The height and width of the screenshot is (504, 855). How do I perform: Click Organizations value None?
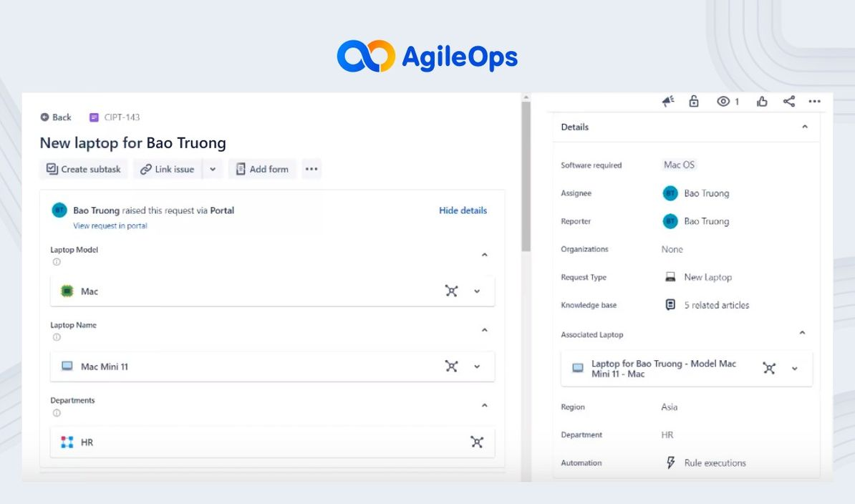coord(672,249)
